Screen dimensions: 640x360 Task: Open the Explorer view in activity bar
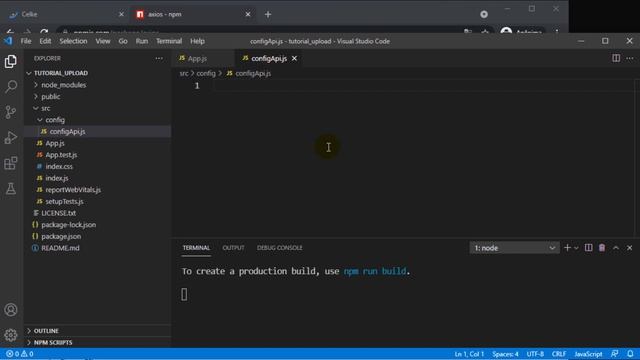pos(11,61)
